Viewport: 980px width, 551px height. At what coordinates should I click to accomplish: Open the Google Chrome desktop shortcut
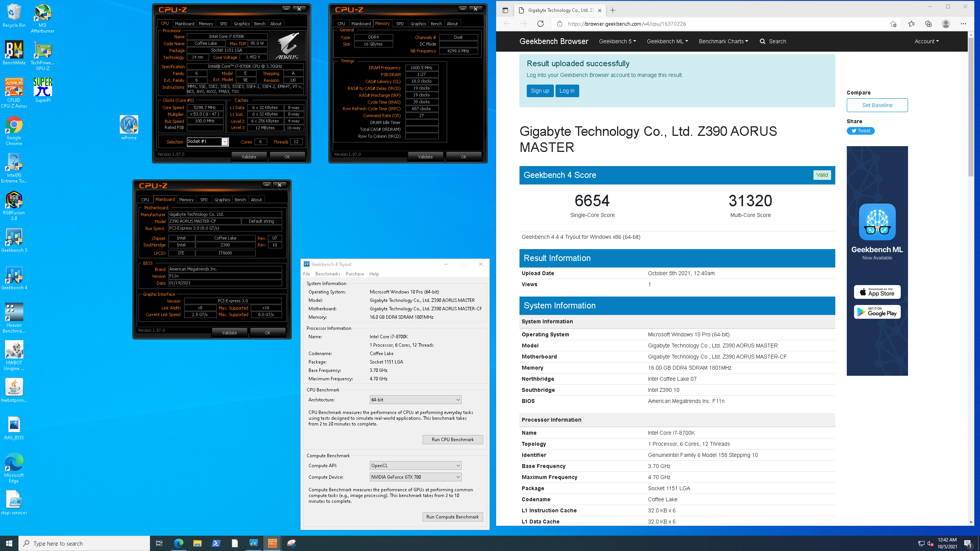coord(14,131)
